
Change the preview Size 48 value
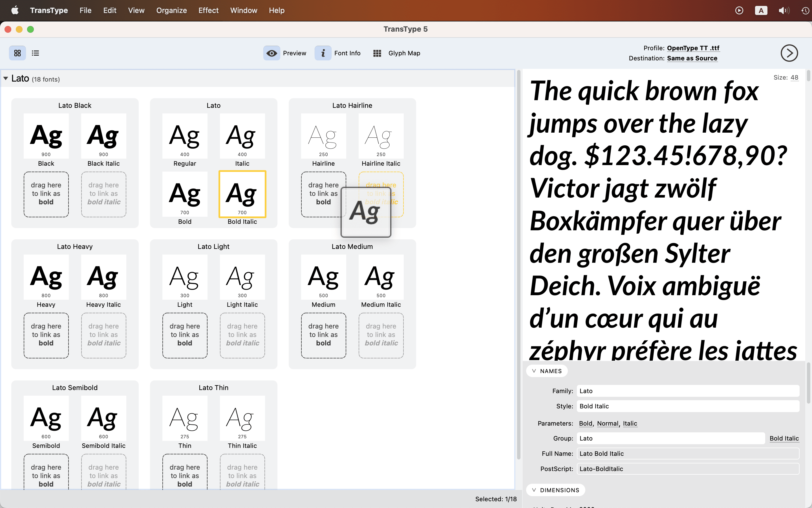[x=794, y=77]
